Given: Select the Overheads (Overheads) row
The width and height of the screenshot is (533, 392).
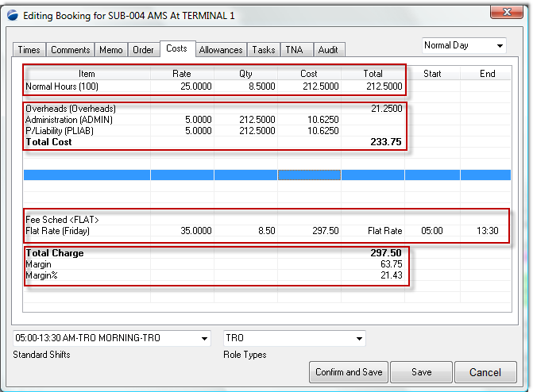Looking at the screenshot, I should click(71, 109).
